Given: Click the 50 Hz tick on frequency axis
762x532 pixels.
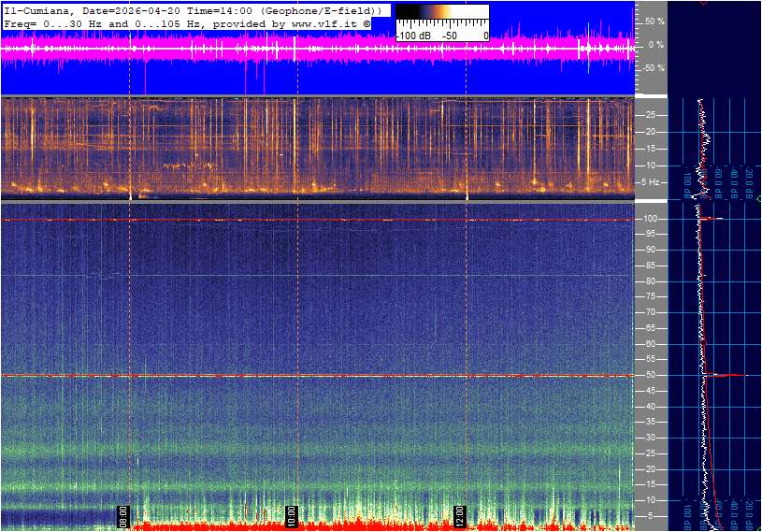Looking at the screenshot, I should tap(650, 375).
